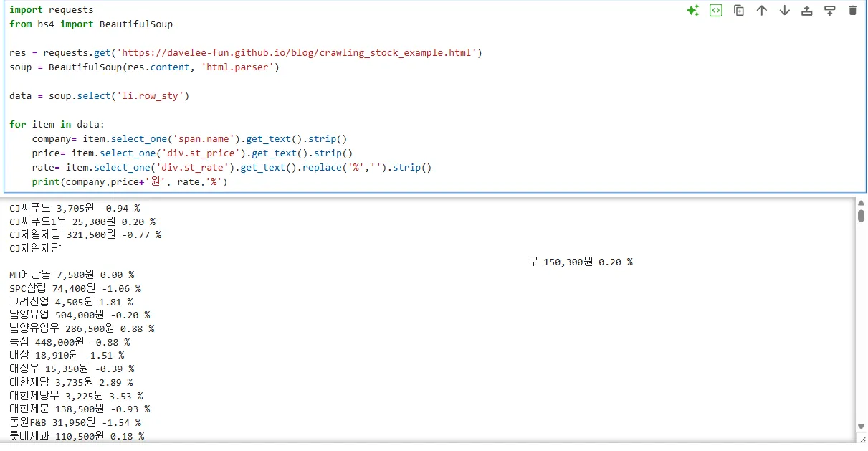Move the cell up using the arrow icon

(x=762, y=10)
